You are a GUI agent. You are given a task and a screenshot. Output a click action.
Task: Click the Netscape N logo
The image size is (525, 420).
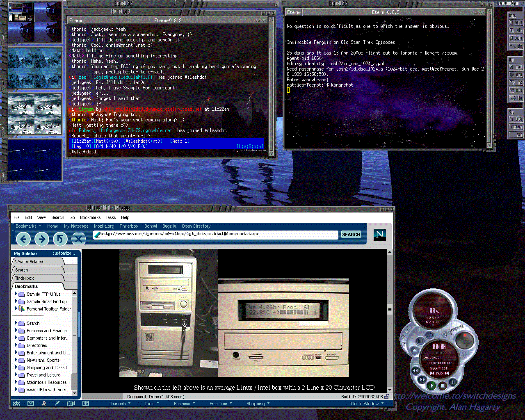[x=379, y=235]
